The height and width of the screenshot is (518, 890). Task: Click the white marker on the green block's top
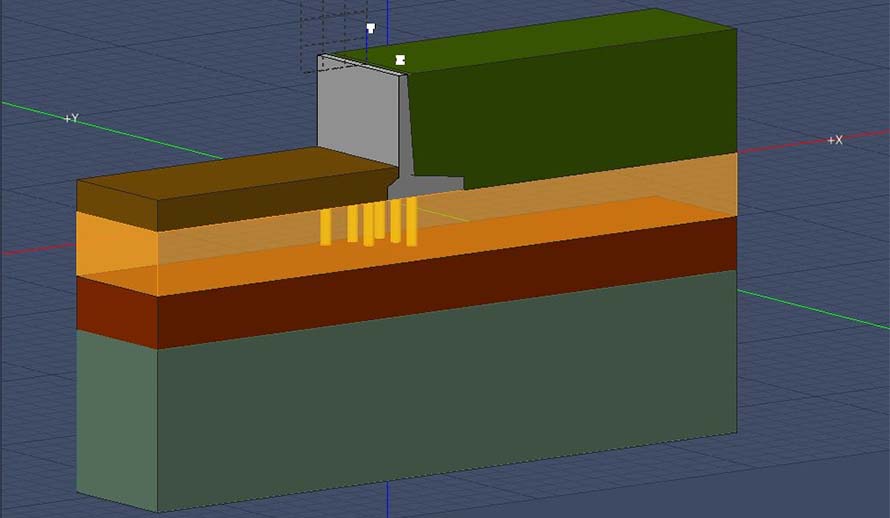(400, 60)
